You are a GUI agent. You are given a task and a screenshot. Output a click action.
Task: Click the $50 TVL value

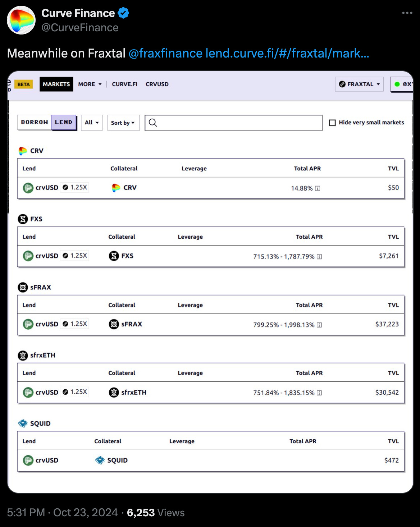click(393, 188)
